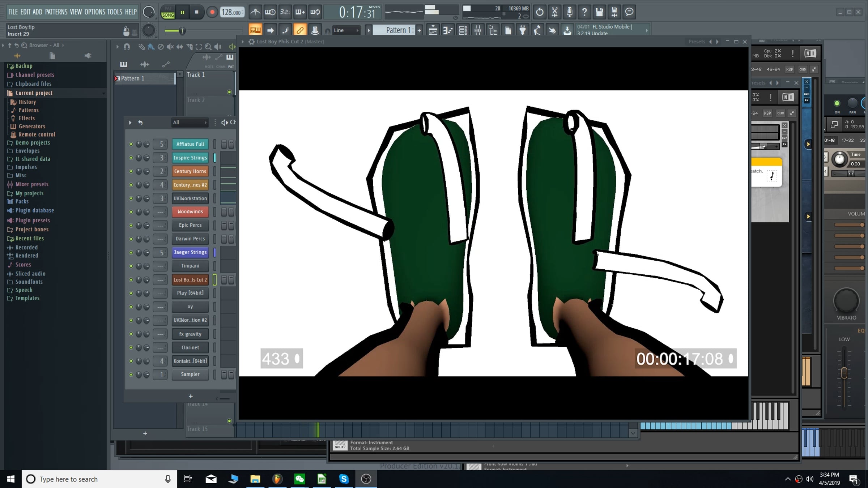
Task: Click the render audio file icon
Action: pyautogui.click(x=614, y=12)
